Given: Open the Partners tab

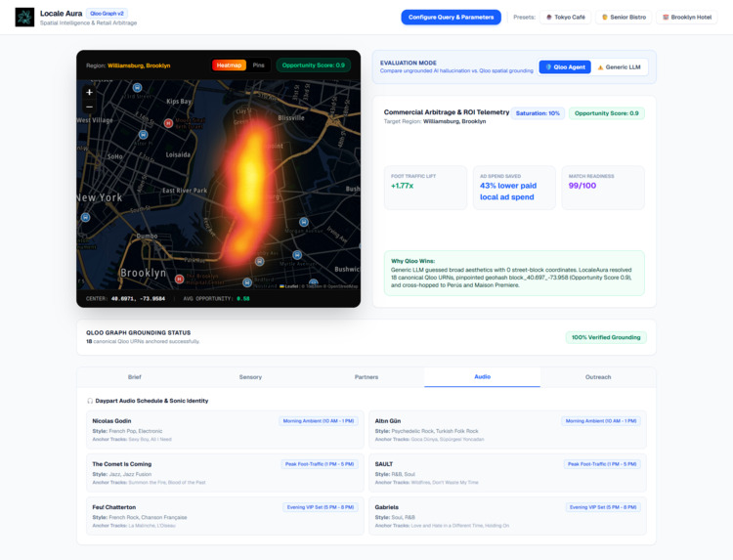Looking at the screenshot, I should (x=366, y=377).
